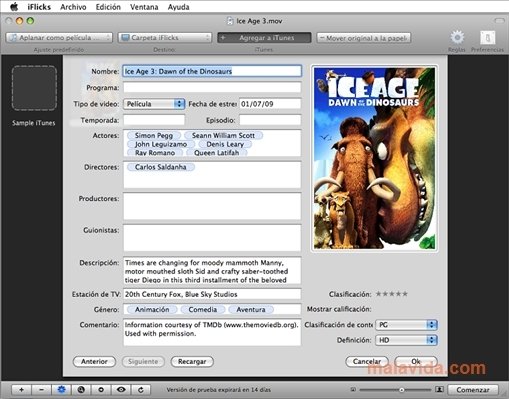Click the large thumbnail size icon
Viewport: 509px width, 399px height.
pos(439,389)
